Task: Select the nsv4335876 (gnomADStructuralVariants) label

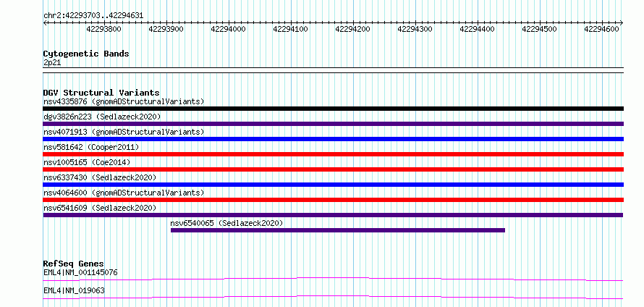Action: click(124, 101)
